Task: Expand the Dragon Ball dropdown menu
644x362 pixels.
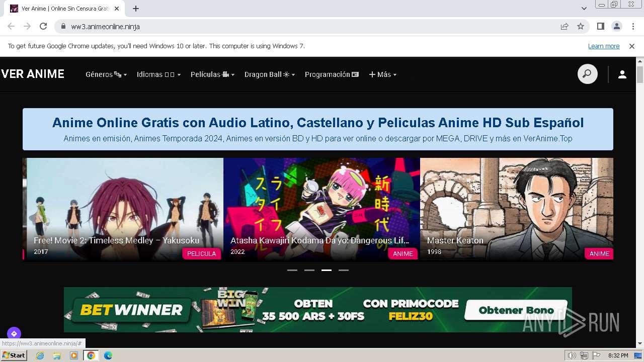Action: pos(270,74)
